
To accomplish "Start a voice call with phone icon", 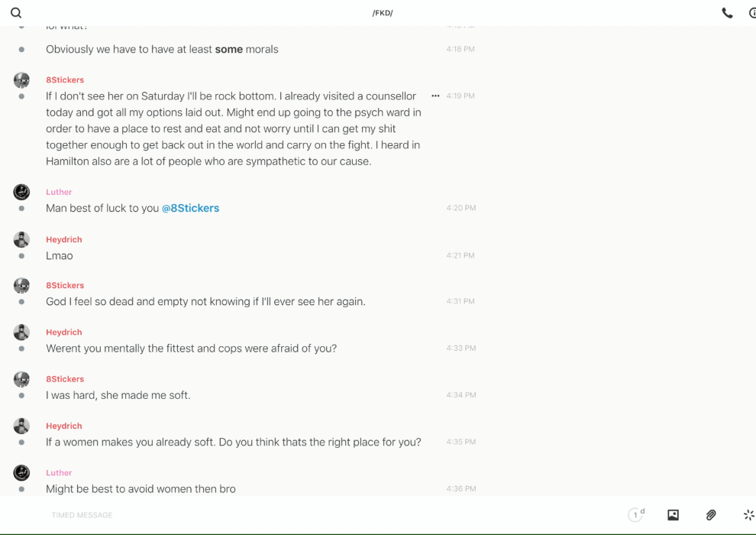I will click(x=727, y=13).
